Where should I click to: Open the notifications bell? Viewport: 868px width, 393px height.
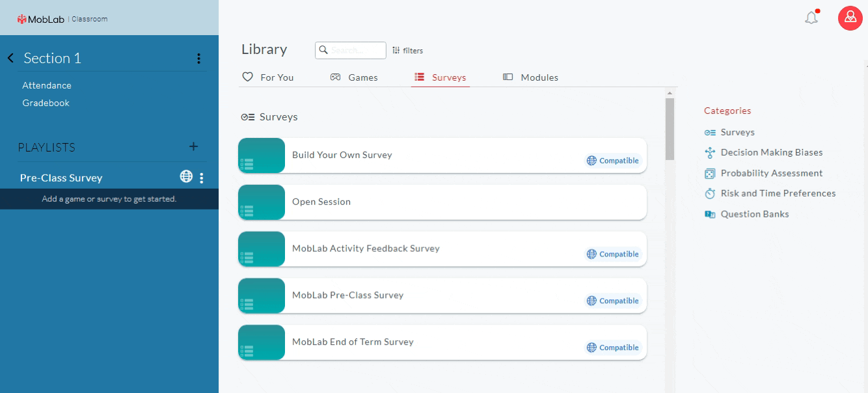pyautogui.click(x=811, y=18)
